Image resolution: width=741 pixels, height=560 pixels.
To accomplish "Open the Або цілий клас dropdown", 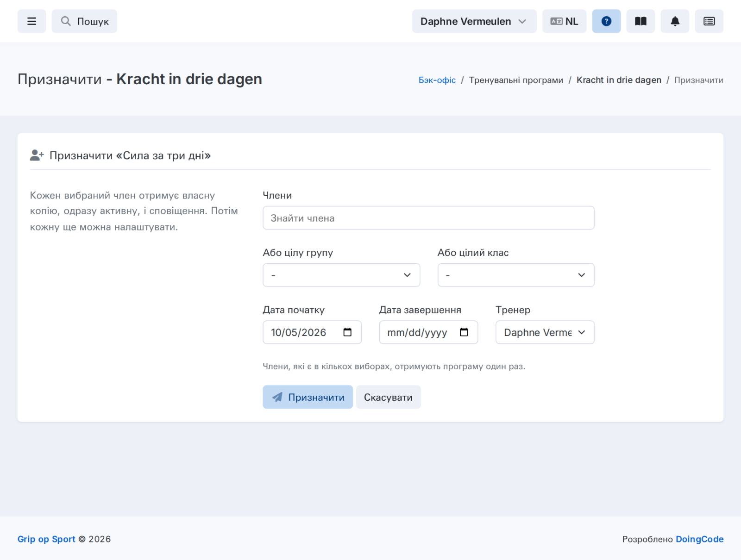I will (516, 275).
